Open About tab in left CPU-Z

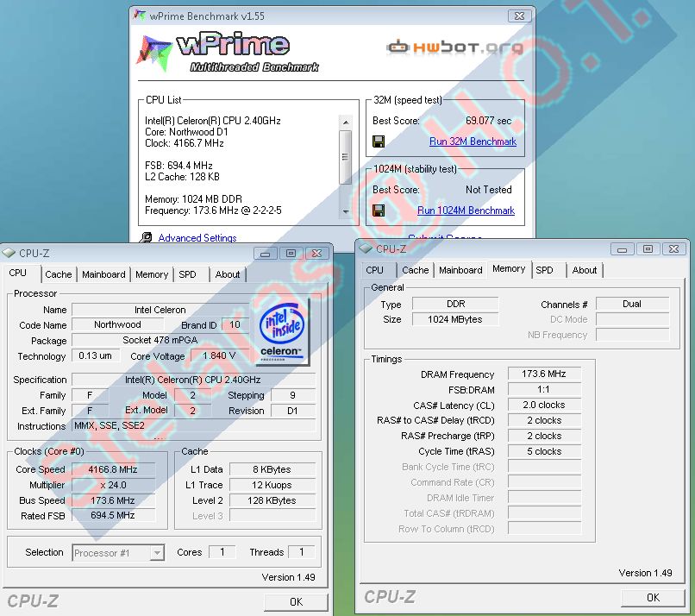tap(228, 274)
